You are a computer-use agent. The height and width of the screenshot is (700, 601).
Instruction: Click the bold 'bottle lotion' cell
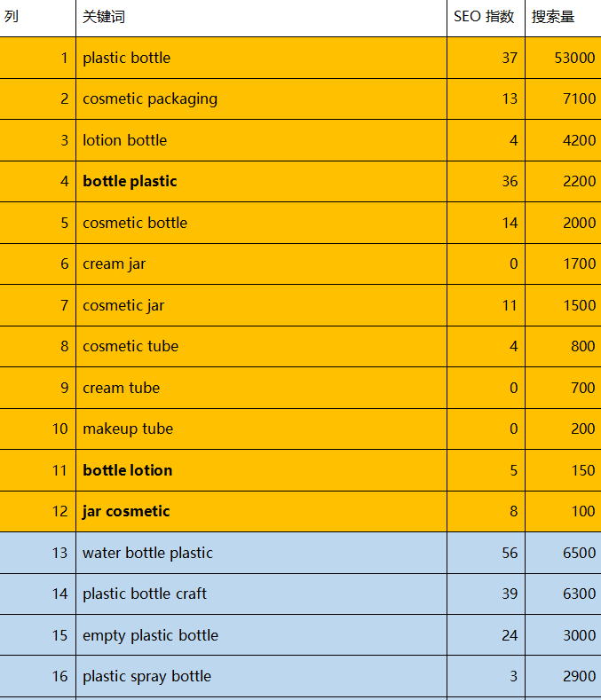[x=261, y=470]
